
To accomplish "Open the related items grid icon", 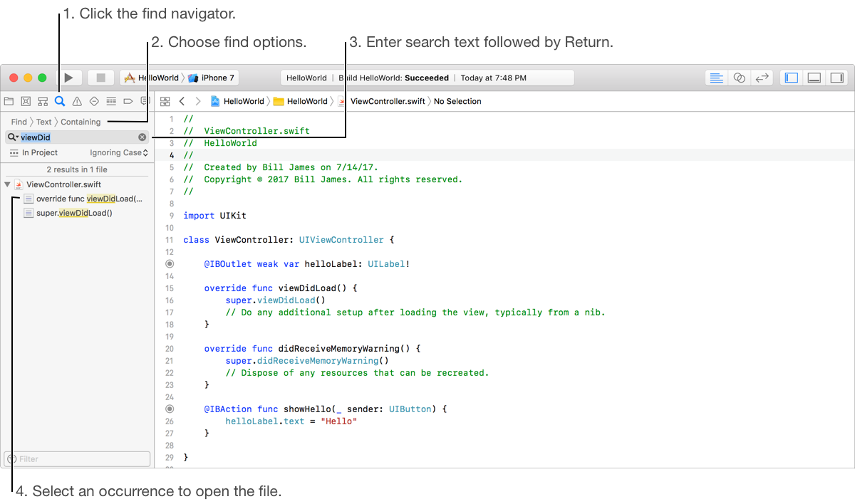I will [165, 101].
